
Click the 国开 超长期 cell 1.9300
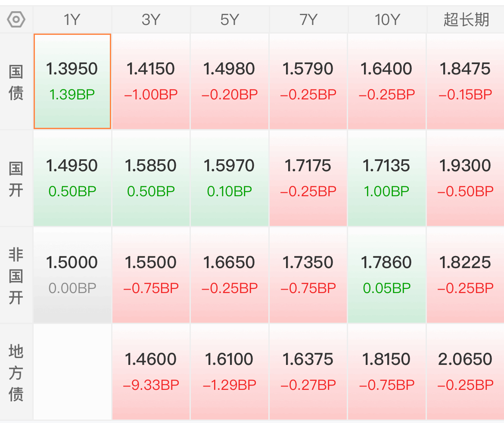(465, 178)
